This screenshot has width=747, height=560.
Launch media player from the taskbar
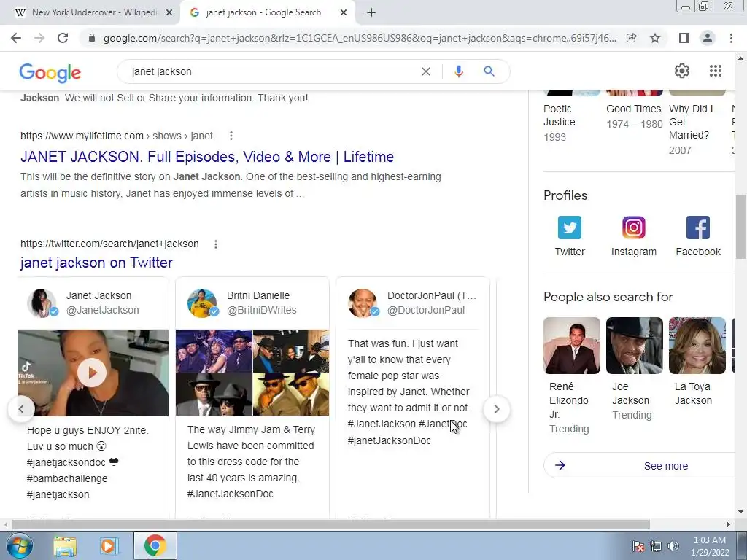pyautogui.click(x=108, y=545)
